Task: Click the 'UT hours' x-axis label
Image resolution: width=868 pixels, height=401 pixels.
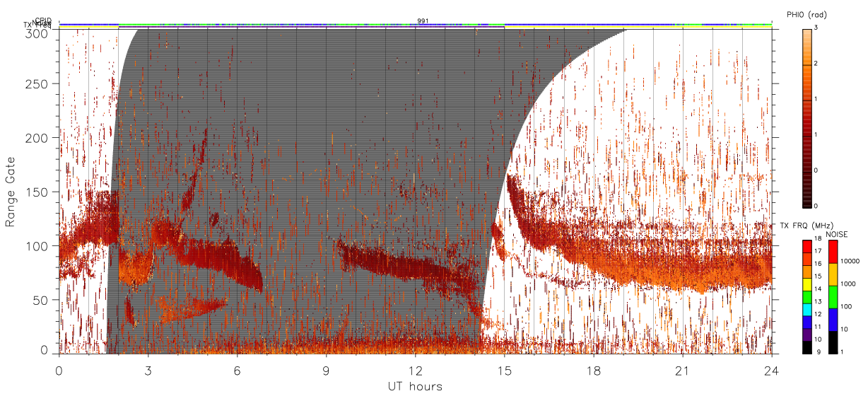Action: click(x=415, y=386)
